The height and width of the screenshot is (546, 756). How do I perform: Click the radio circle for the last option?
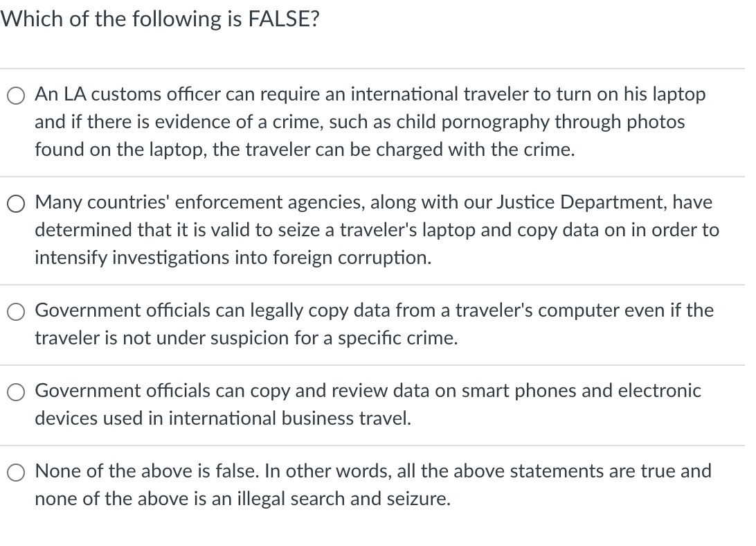[15, 472]
